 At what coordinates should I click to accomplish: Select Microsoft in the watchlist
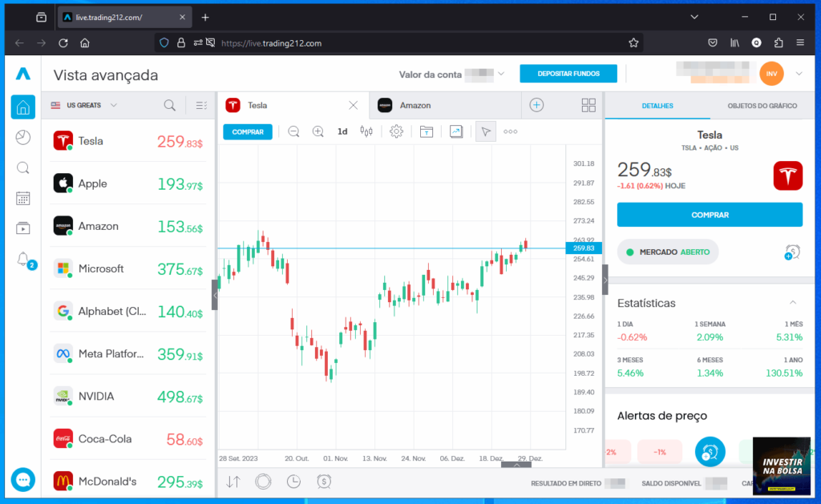point(127,268)
